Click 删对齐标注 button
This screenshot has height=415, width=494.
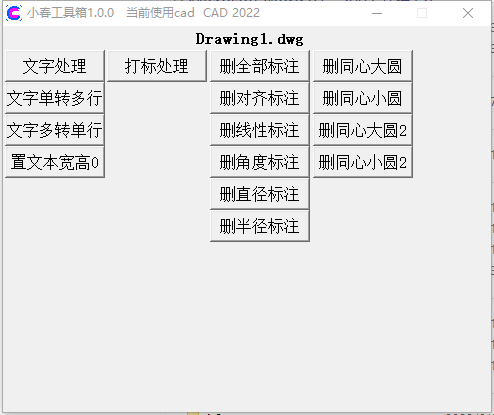[260, 98]
